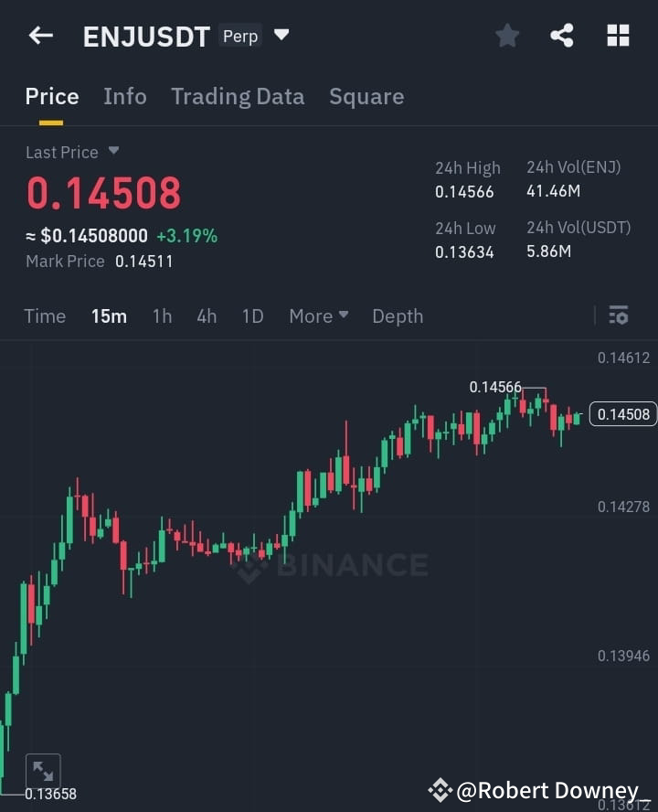The height and width of the screenshot is (812, 658).
Task: Tap the current price label 0.14508 on chart
Action: (x=623, y=414)
